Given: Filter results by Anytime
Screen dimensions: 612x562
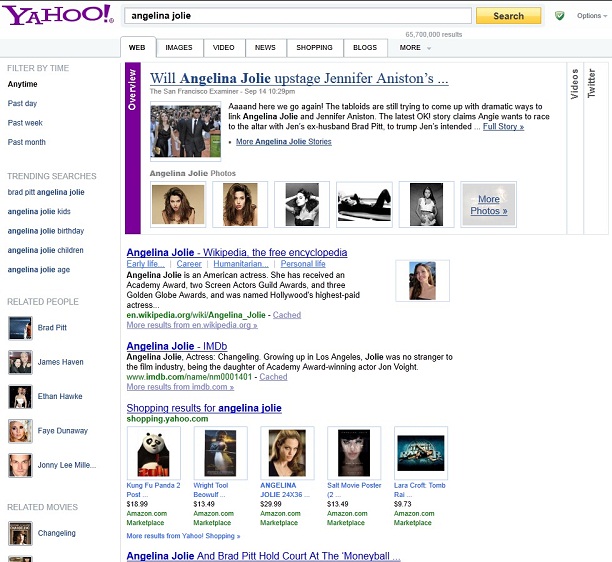Looking at the screenshot, I should pyautogui.click(x=23, y=84).
